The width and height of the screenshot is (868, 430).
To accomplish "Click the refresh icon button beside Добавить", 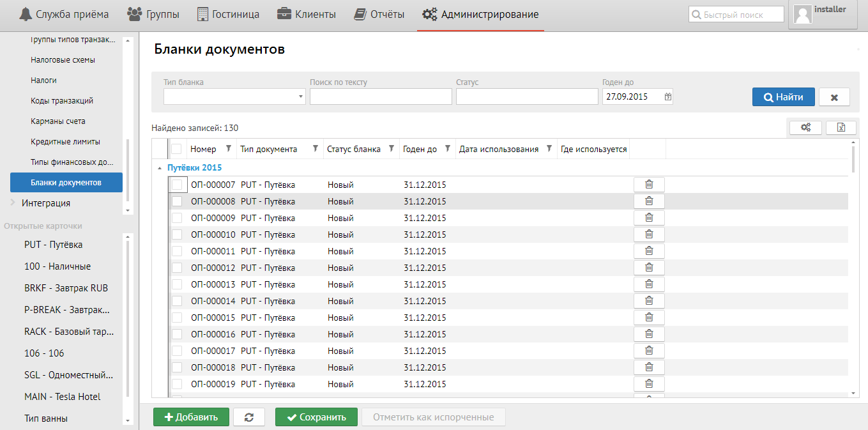I will 249,417.
